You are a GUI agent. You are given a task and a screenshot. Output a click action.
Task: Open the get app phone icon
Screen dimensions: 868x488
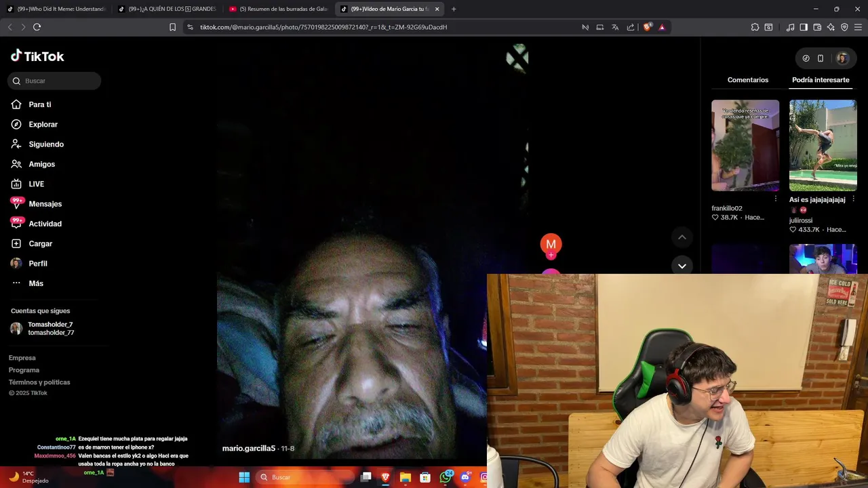point(821,58)
